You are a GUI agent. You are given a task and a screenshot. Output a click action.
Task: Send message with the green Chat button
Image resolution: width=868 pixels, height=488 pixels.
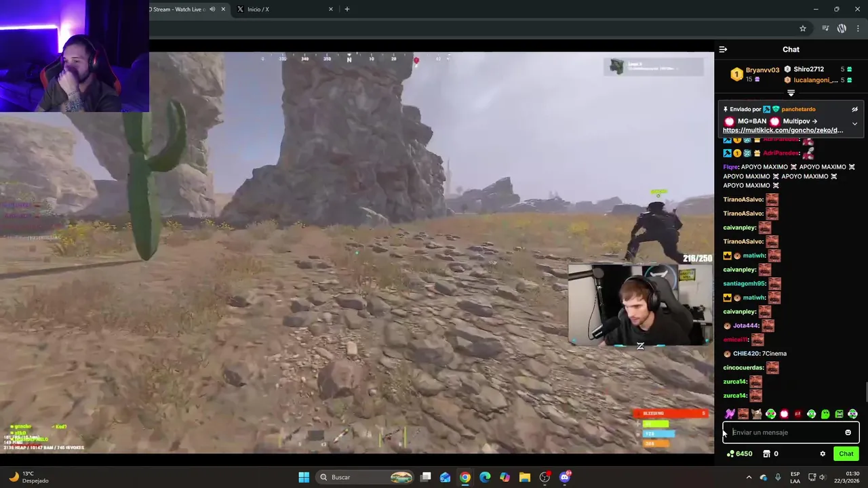(846, 454)
